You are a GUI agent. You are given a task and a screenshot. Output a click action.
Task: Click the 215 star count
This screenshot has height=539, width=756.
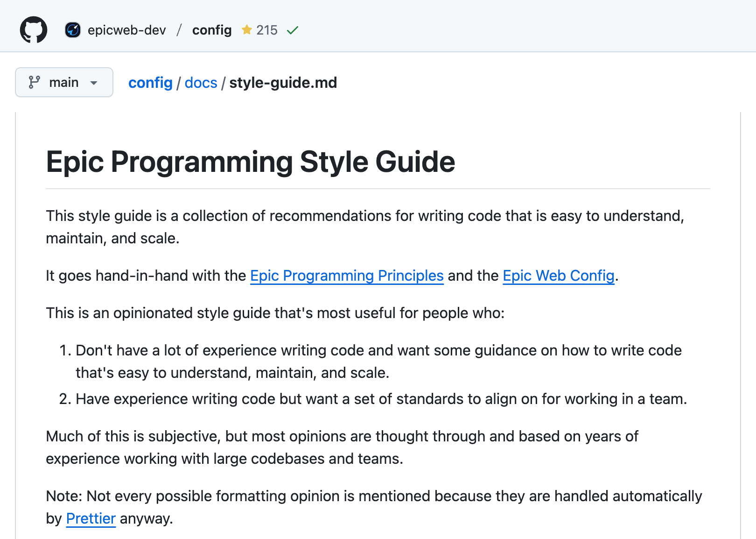[x=266, y=30]
